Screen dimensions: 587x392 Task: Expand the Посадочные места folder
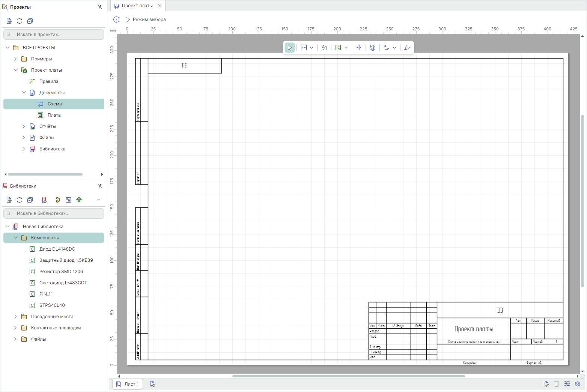coord(15,317)
